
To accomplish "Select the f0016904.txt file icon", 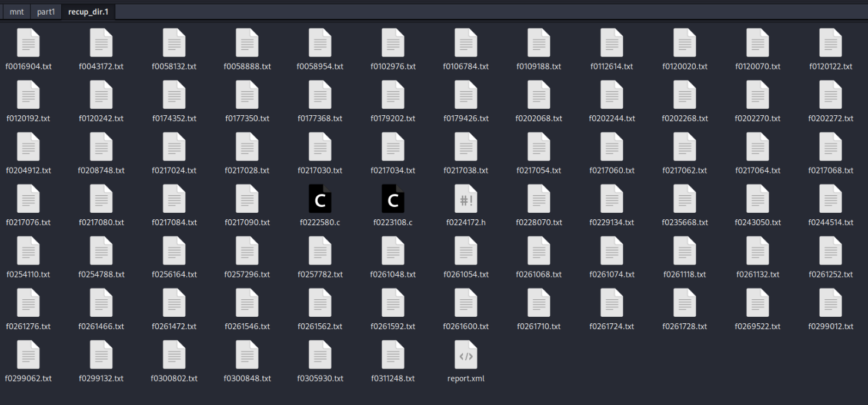I will 28,43.
